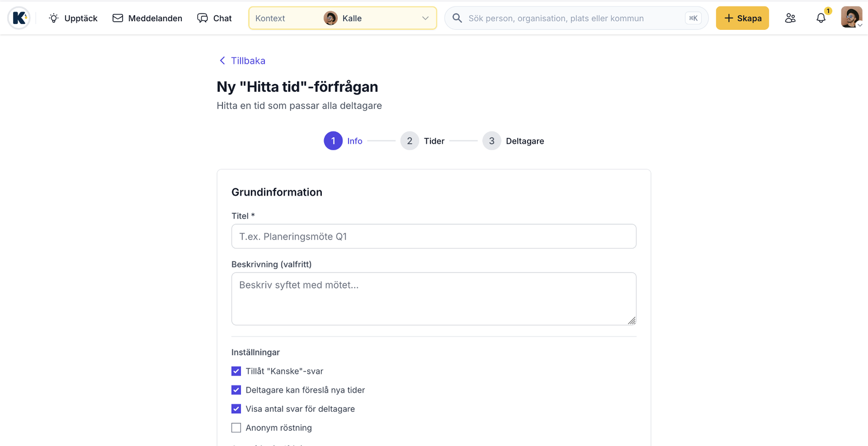
Task: Uncheck Visa antal svar för deltagare
Action: click(236, 409)
